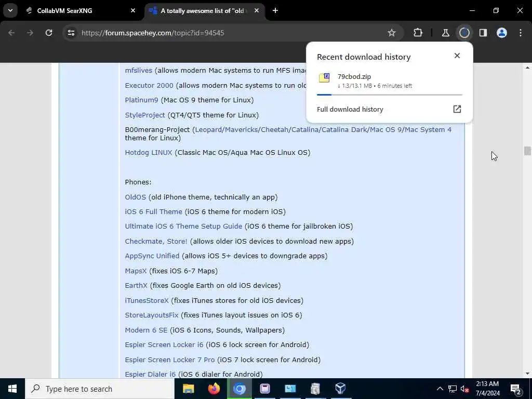Viewport: 532px width, 399px height.
Task: Open File Explorer from the taskbar
Action: pyautogui.click(x=188, y=389)
